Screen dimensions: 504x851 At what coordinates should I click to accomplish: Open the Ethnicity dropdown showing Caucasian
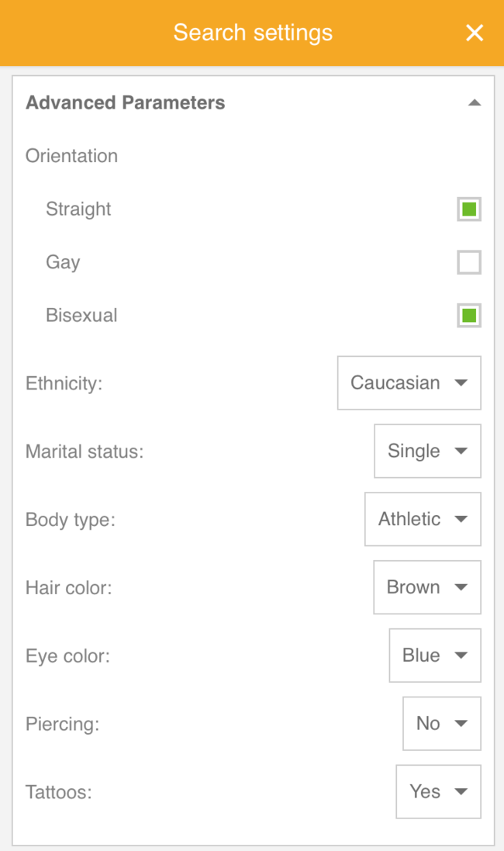409,383
